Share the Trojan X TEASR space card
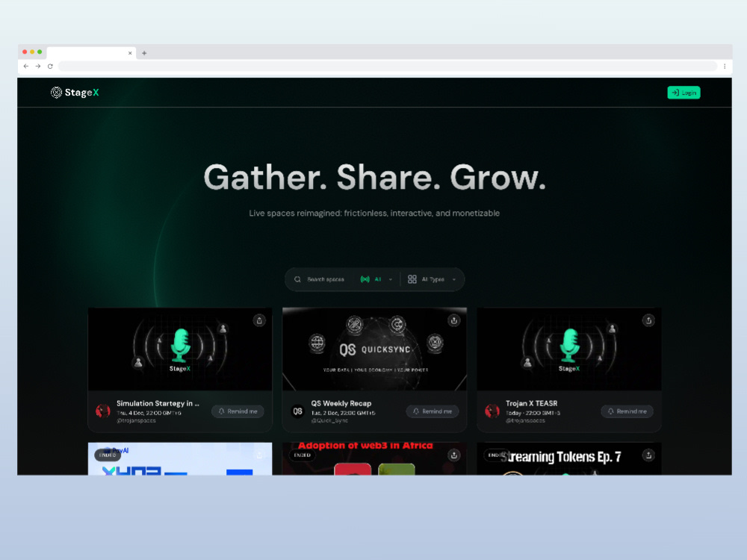747x560 pixels. [x=648, y=320]
